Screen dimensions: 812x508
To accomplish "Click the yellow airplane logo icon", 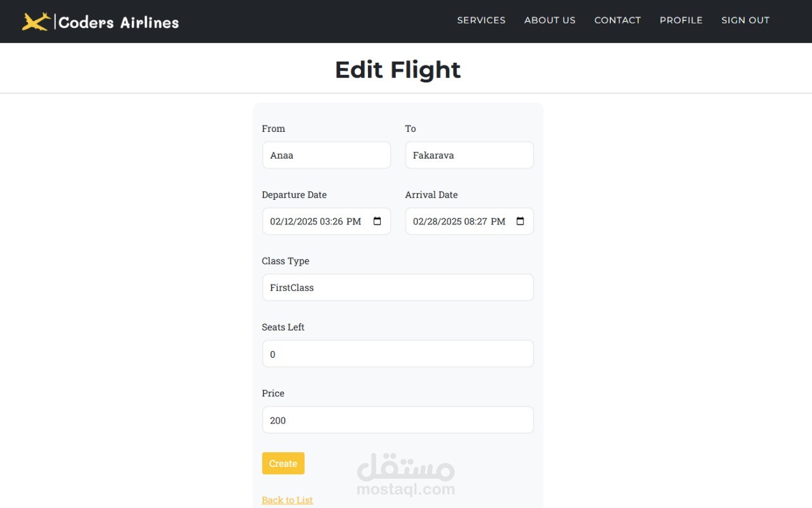I will point(36,22).
